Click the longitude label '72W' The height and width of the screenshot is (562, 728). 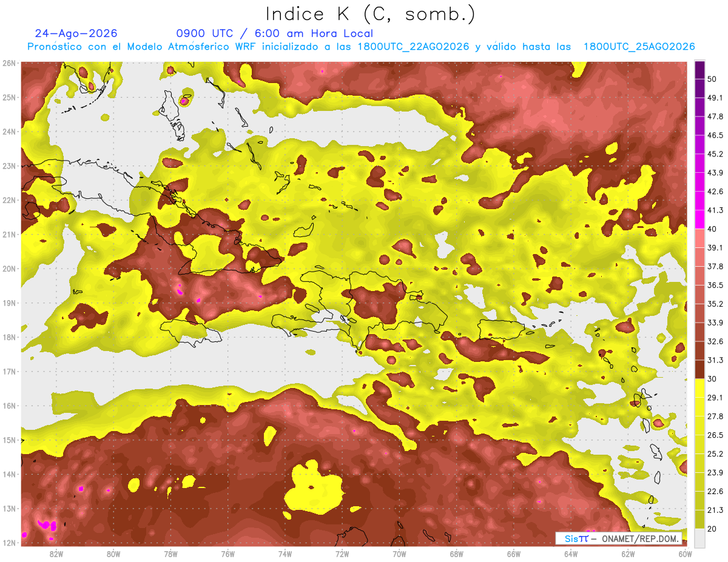pyautogui.click(x=342, y=554)
